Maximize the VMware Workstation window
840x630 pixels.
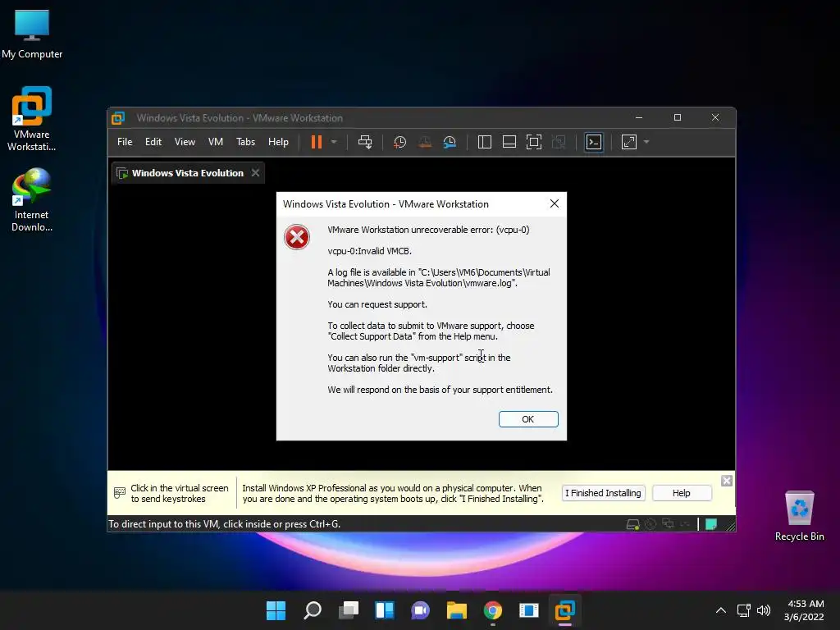pyautogui.click(x=677, y=117)
